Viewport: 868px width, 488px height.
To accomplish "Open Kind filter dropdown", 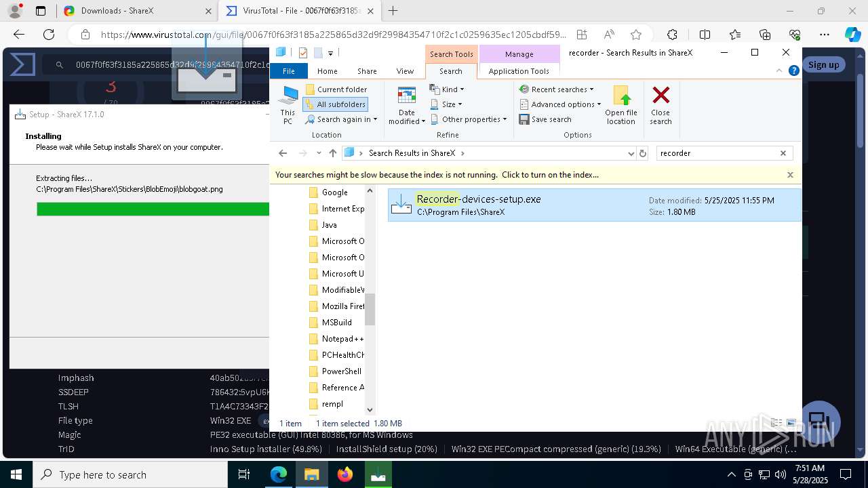I will [x=448, y=89].
